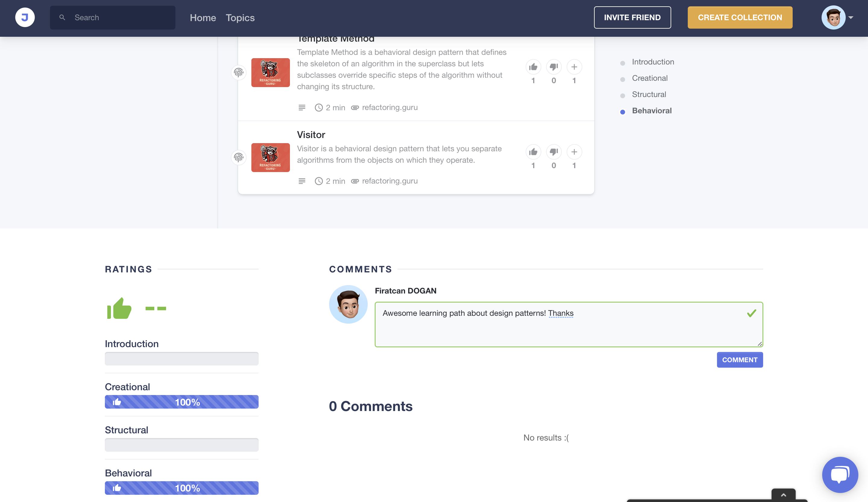Open text icon under Visitor description
Image resolution: width=868 pixels, height=502 pixels.
(302, 181)
